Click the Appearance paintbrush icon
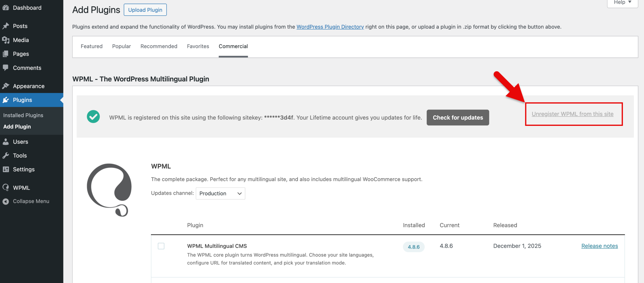The height and width of the screenshot is (283, 644). (6, 86)
